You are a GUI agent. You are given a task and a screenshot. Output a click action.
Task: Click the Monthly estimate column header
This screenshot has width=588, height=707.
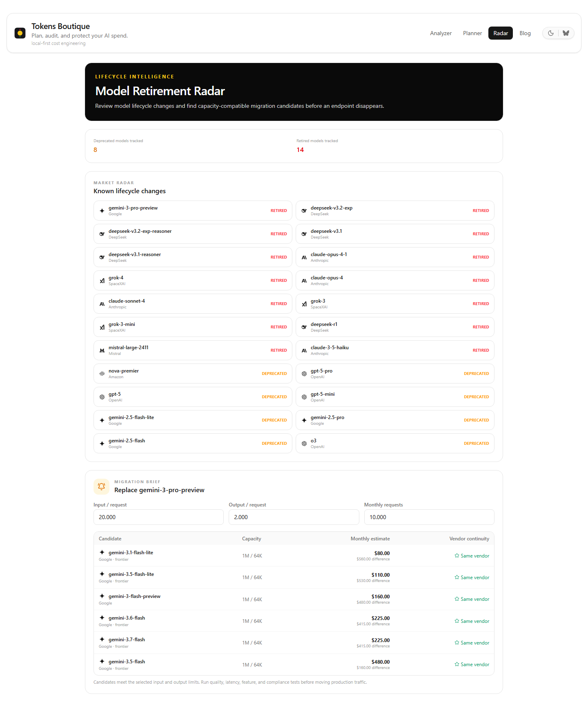(x=370, y=539)
